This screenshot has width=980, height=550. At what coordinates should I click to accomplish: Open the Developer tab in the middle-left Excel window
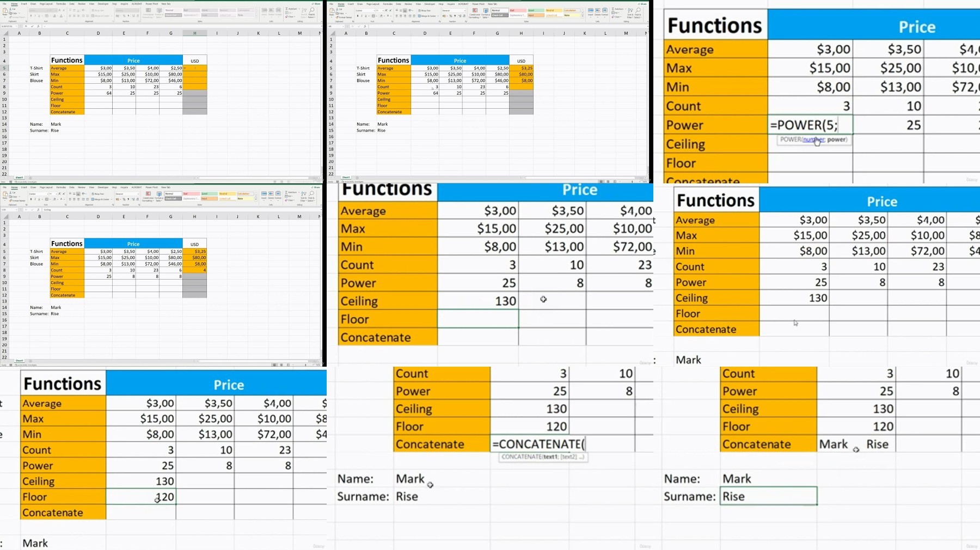[x=103, y=187]
